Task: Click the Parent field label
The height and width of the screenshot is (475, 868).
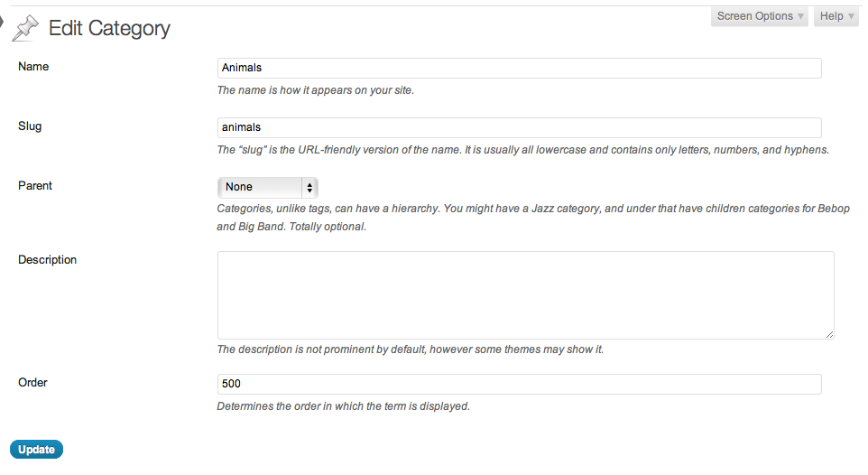Action: [35, 186]
